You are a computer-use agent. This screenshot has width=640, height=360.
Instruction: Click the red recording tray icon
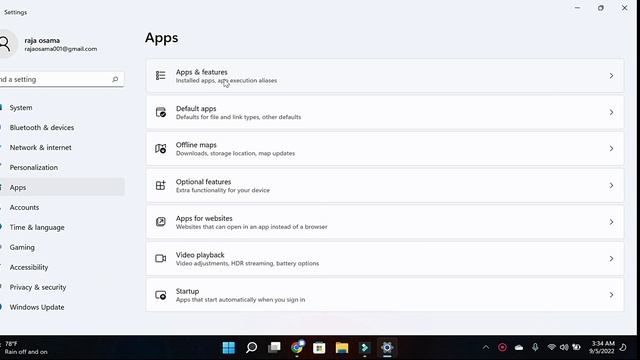click(502, 347)
